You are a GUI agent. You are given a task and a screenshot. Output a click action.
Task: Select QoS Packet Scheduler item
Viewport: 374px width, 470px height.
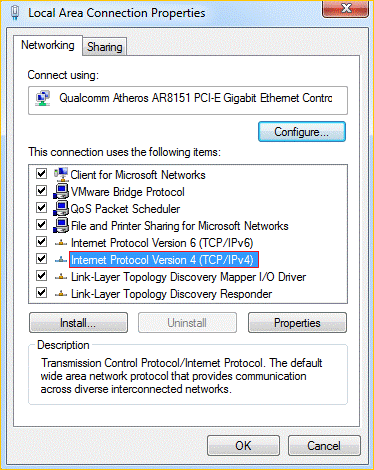[125, 209]
